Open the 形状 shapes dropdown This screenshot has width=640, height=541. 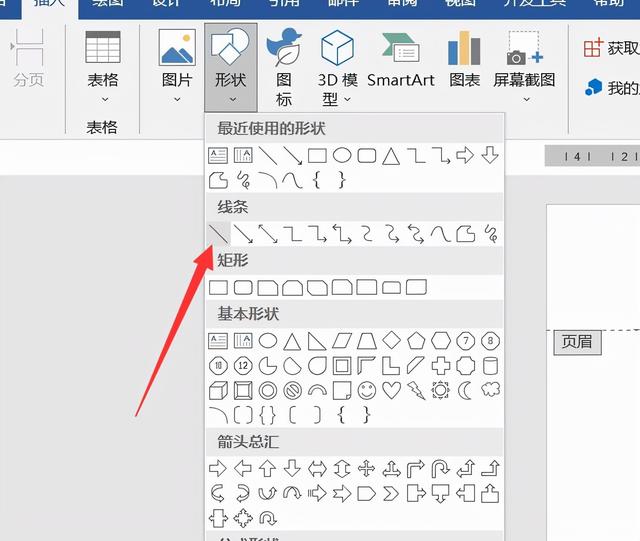pos(231,67)
